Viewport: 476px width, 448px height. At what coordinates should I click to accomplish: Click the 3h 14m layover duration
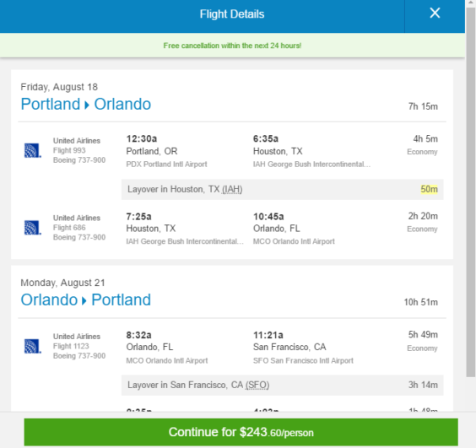423,385
